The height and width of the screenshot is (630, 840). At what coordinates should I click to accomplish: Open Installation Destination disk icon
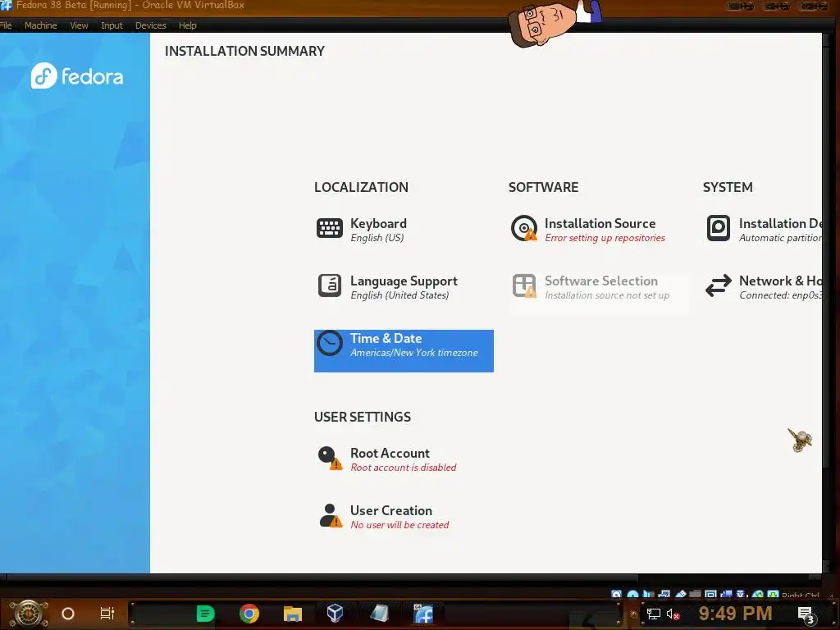719,228
